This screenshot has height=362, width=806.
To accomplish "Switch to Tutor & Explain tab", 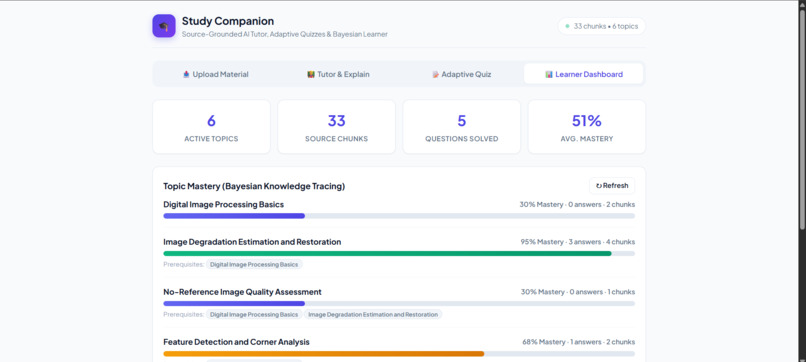I will (338, 74).
